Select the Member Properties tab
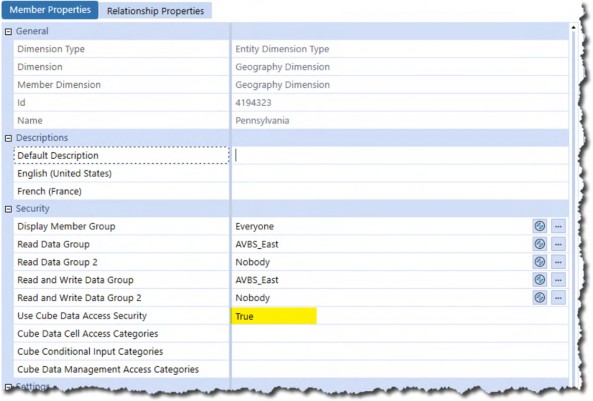Viewport: 593px width, 401px height. click(x=50, y=10)
